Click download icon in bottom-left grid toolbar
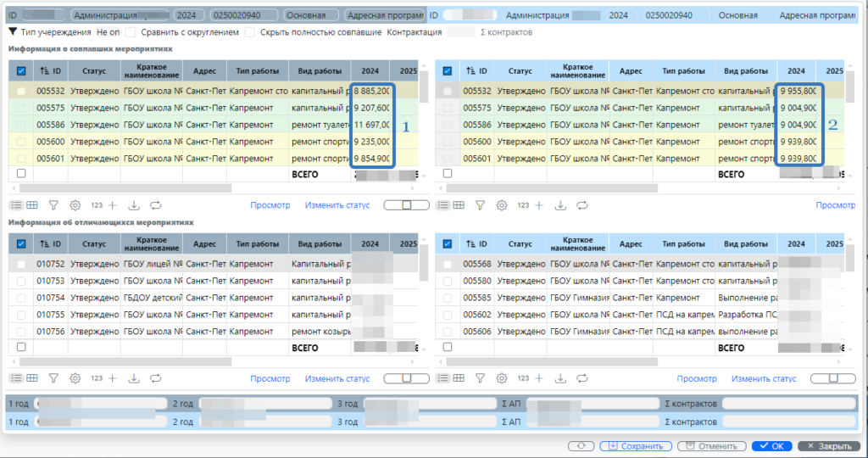The height and width of the screenshot is (458, 868). click(x=134, y=379)
